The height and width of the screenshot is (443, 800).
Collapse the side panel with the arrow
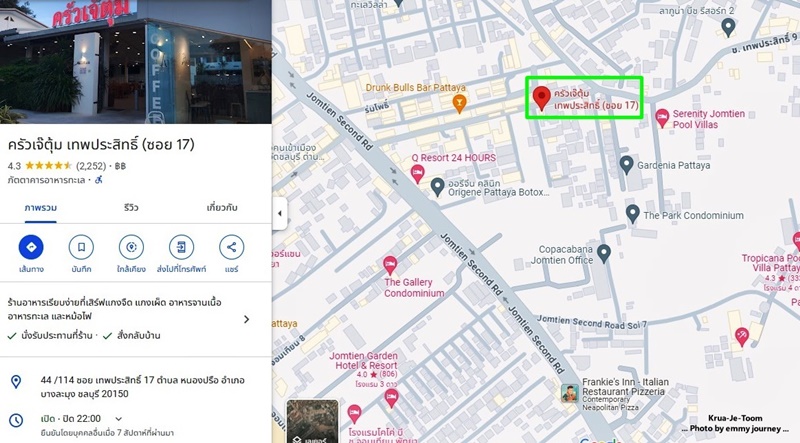coord(280,213)
